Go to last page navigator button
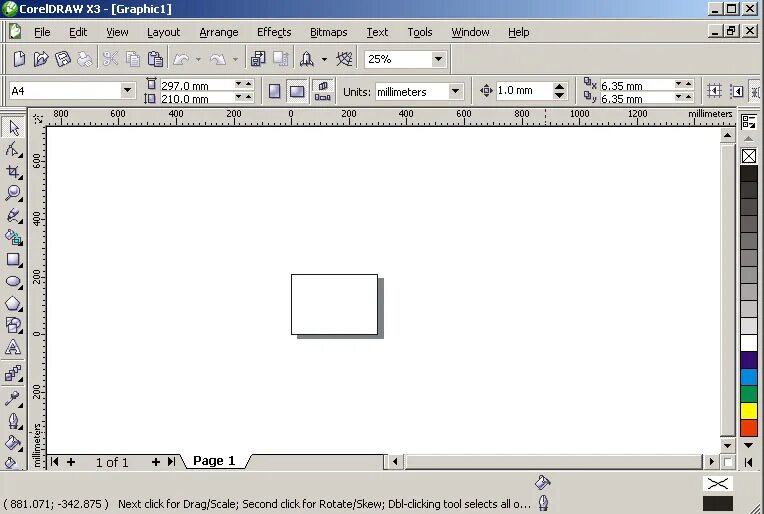764x514 pixels. point(171,461)
